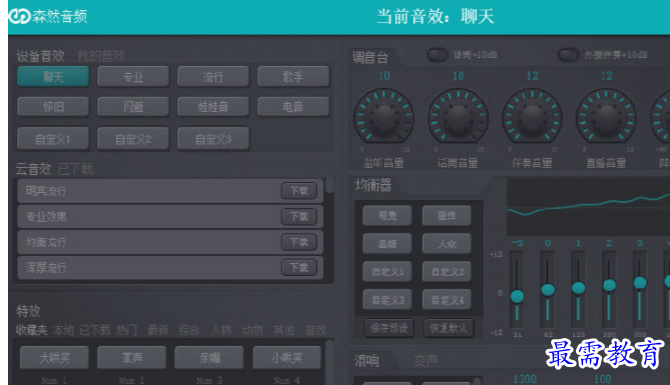670x385 pixels.
Task: Switch to the 设备音效 tab
Action: 41,56
